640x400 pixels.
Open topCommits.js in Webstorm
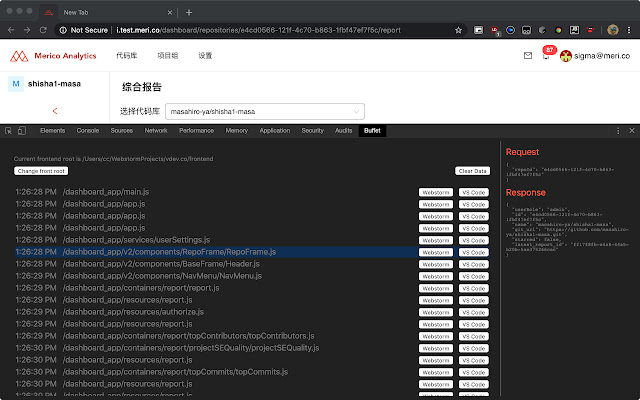pos(436,373)
